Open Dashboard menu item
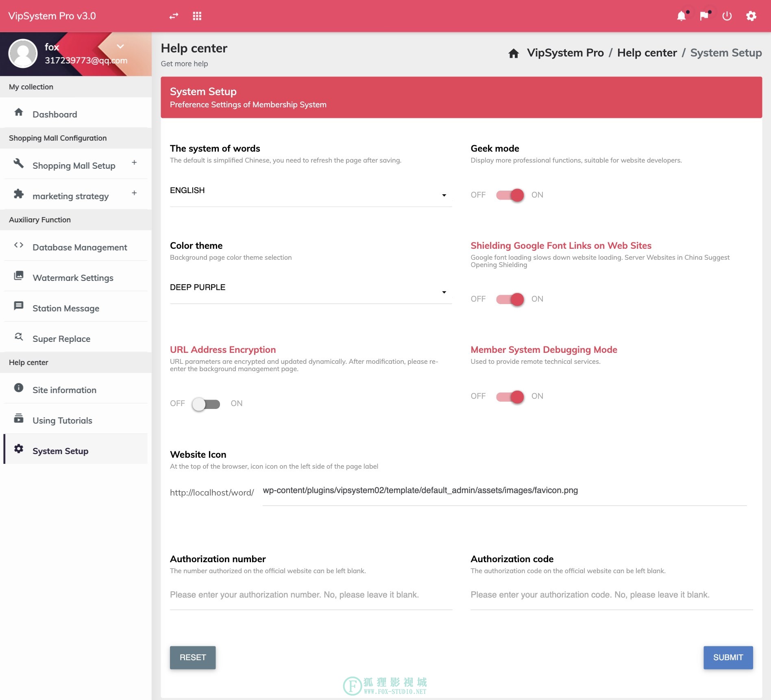 pos(76,113)
